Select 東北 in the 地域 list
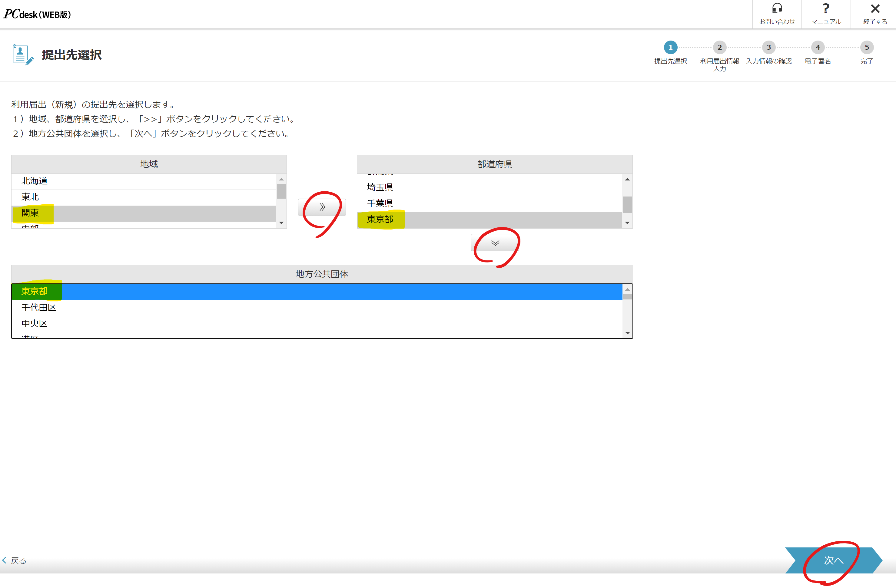This screenshot has height=588, width=896. tap(144, 197)
